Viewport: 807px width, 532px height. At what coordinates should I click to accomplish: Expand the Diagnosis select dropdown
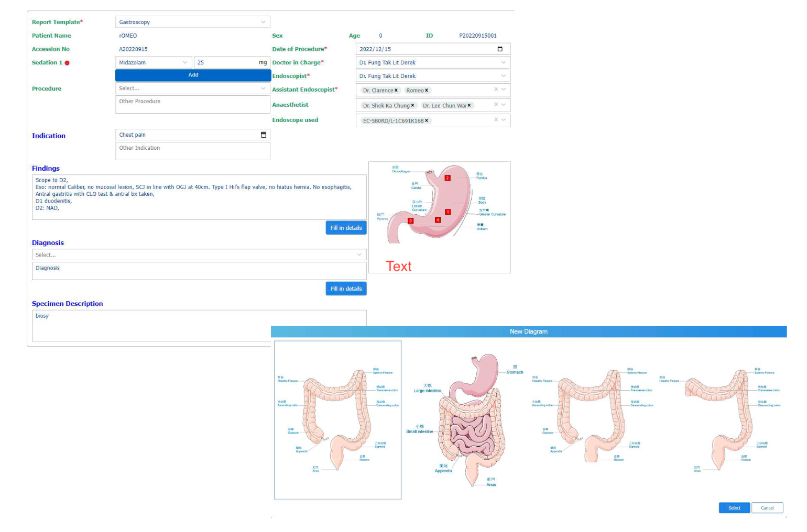coord(359,255)
